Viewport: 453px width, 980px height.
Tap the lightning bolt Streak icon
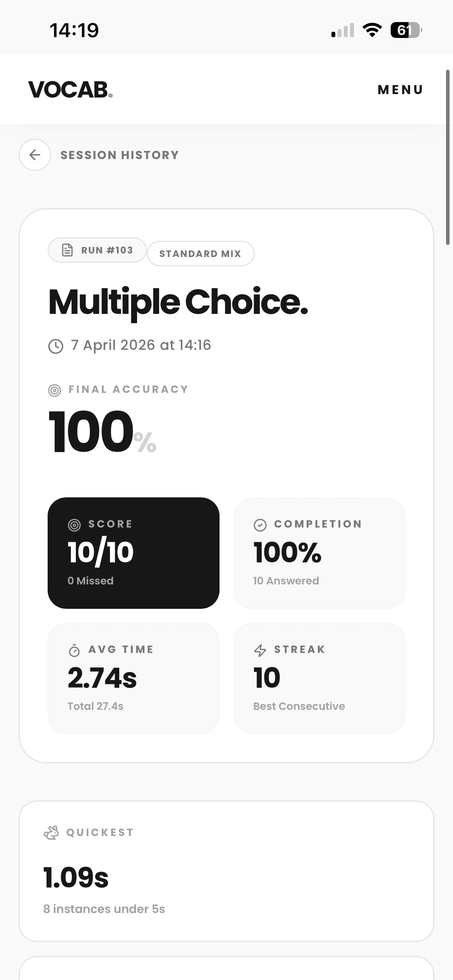(x=260, y=650)
